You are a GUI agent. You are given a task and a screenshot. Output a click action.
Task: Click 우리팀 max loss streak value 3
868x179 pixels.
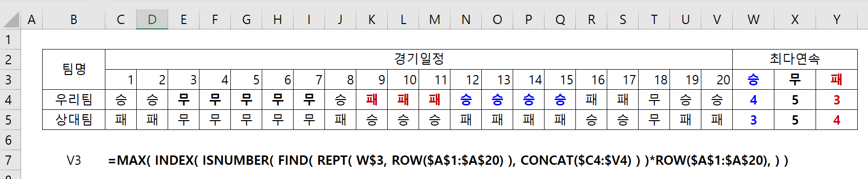(x=837, y=100)
